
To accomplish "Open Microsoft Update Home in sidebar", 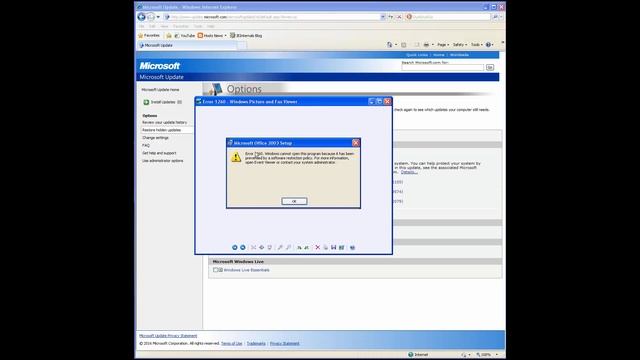I will [x=160, y=89].
